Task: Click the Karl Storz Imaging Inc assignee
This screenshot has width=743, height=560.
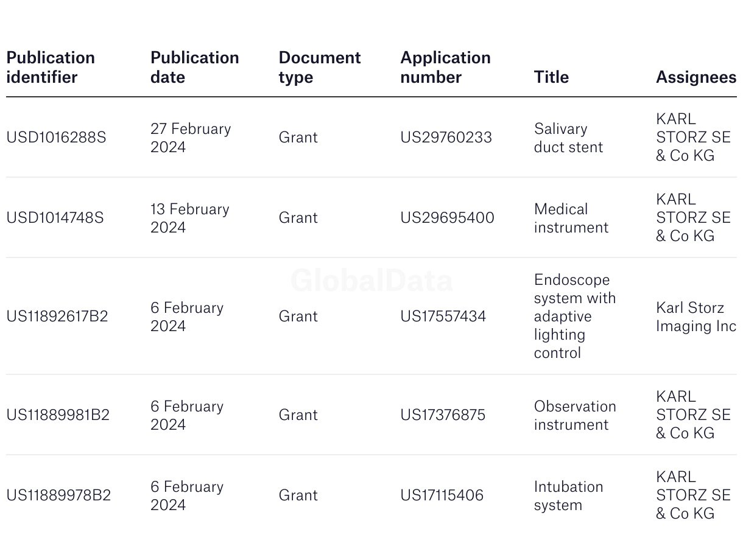Action: (695, 317)
